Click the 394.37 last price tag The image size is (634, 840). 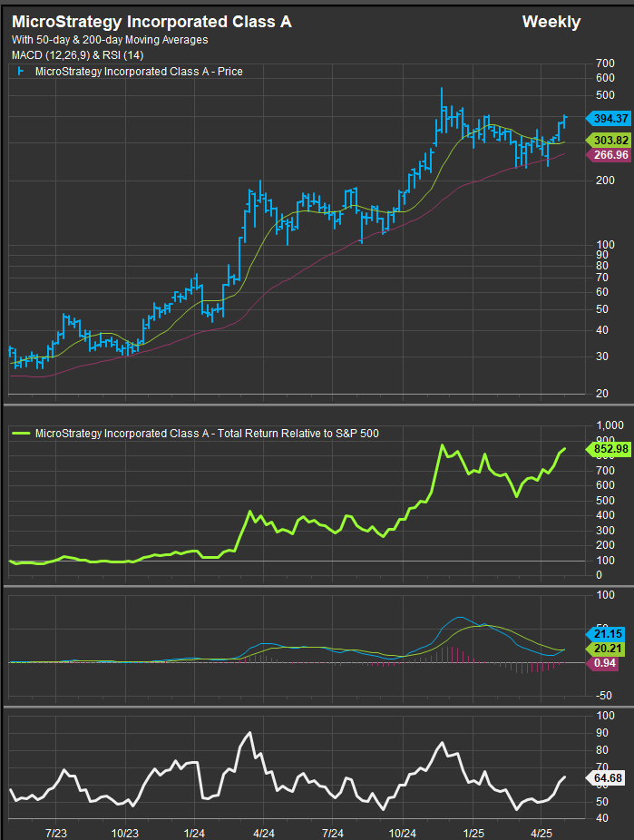coord(609,119)
